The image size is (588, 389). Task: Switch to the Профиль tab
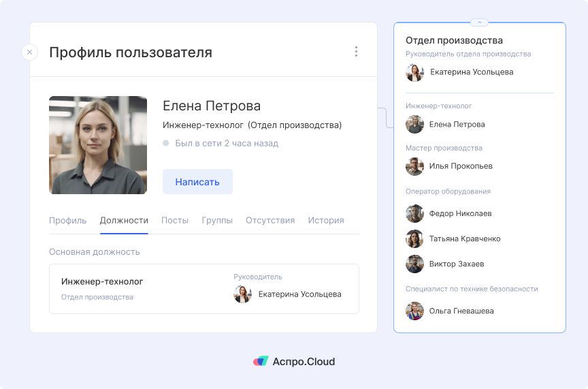(68, 220)
